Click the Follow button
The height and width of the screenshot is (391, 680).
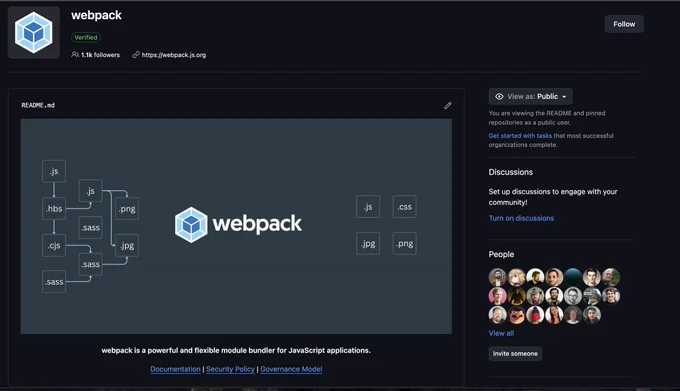click(x=624, y=24)
